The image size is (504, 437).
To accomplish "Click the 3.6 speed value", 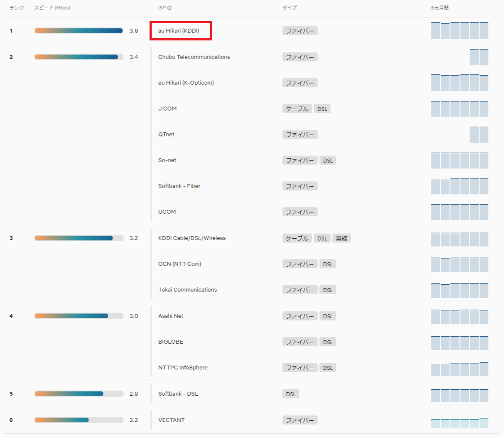I will pyautogui.click(x=134, y=31).
